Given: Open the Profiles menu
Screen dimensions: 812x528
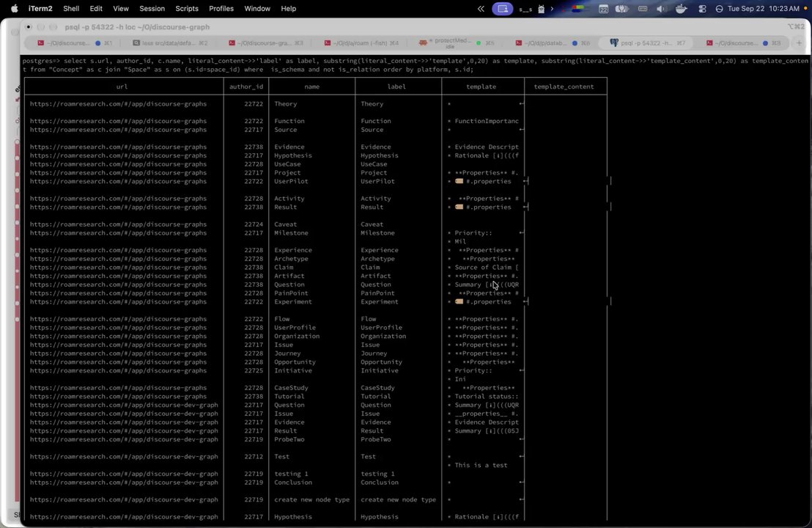Looking at the screenshot, I should click(221, 8).
